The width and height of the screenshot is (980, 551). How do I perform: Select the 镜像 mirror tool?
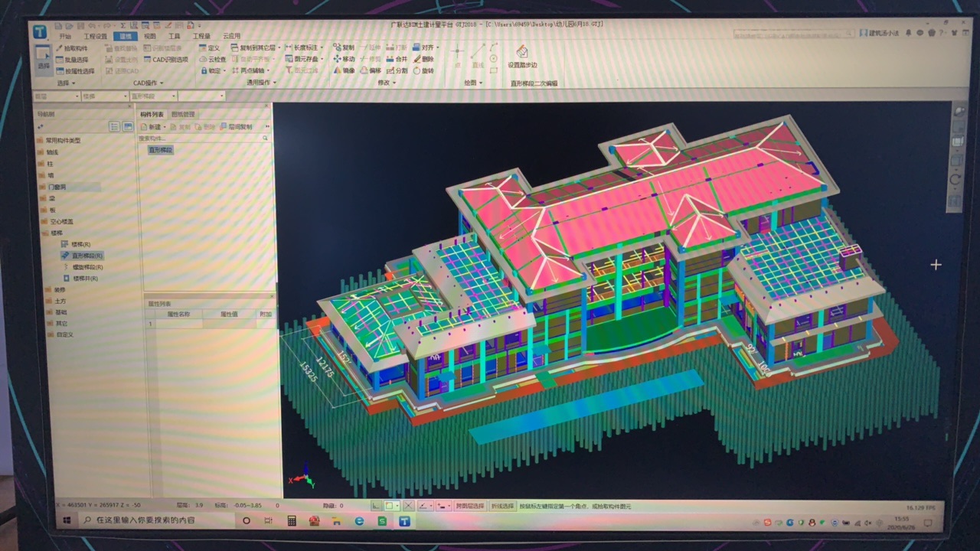pyautogui.click(x=344, y=70)
